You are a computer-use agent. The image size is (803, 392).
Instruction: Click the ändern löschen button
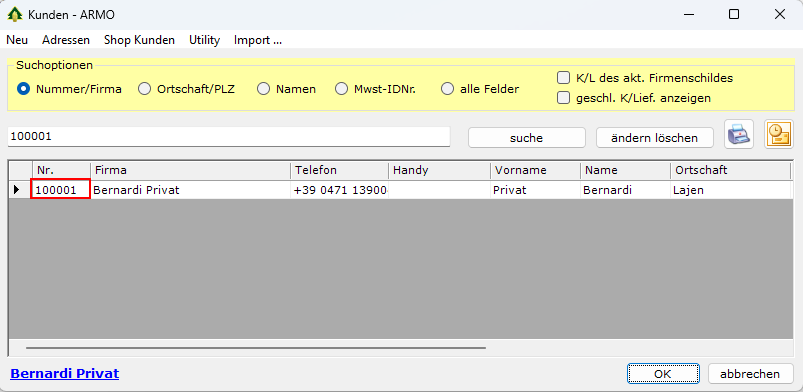click(x=654, y=138)
